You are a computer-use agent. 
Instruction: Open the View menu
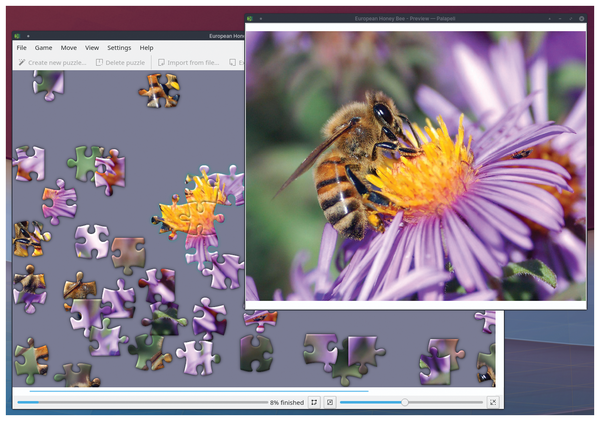[92, 48]
